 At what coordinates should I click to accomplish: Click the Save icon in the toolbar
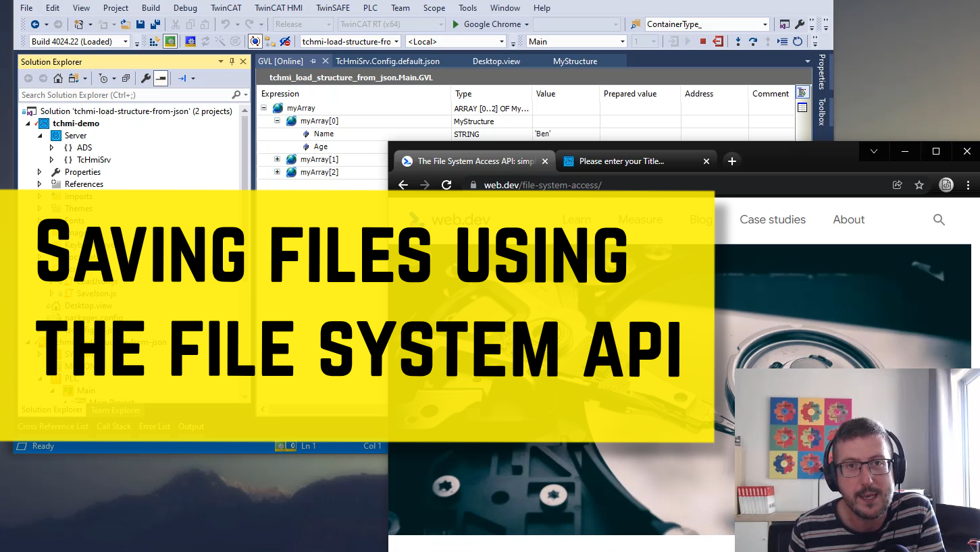[140, 24]
